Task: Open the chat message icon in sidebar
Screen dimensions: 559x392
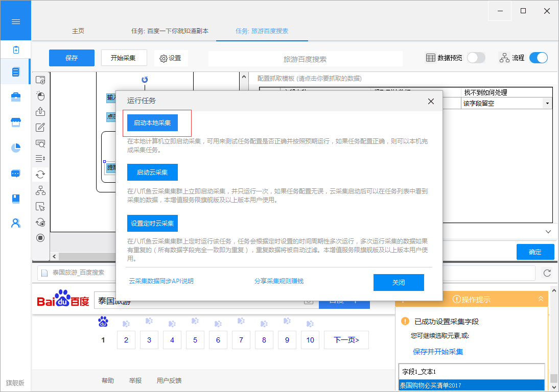Action: click(x=16, y=174)
